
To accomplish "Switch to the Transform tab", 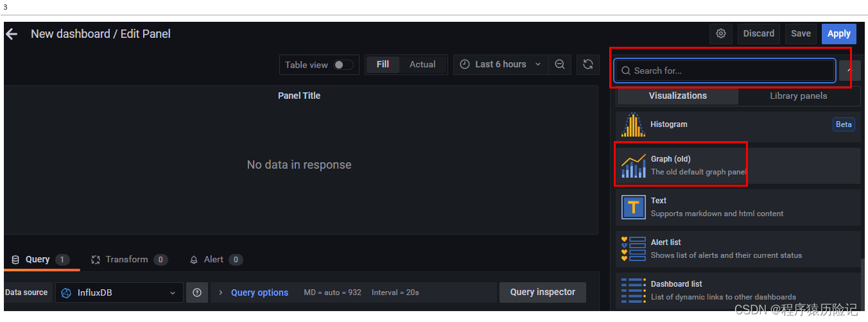I will pos(128,259).
